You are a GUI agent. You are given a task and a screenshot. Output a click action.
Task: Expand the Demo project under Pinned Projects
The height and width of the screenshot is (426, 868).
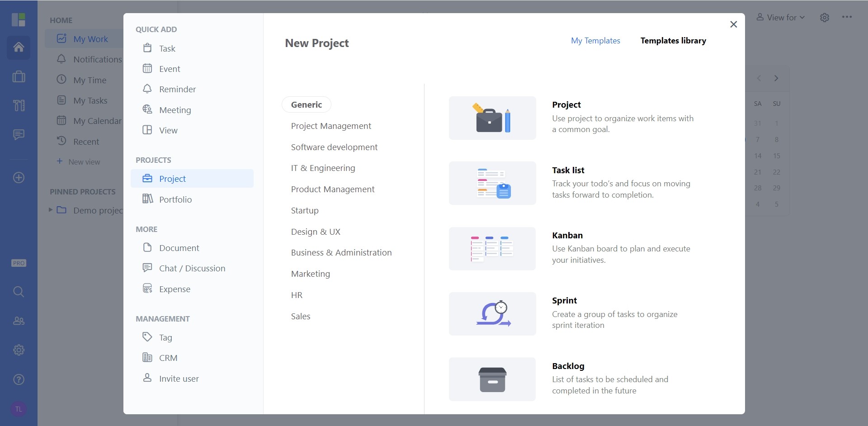(x=50, y=209)
